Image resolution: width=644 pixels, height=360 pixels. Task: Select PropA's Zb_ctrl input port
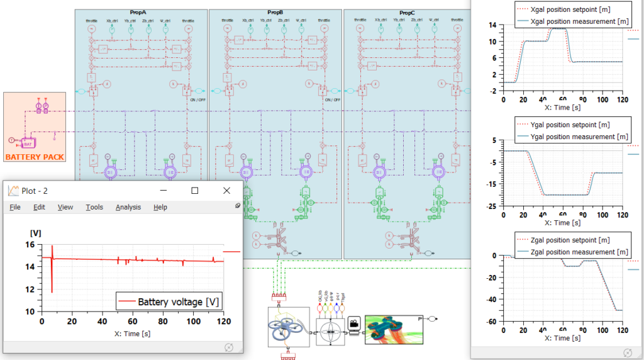click(148, 29)
